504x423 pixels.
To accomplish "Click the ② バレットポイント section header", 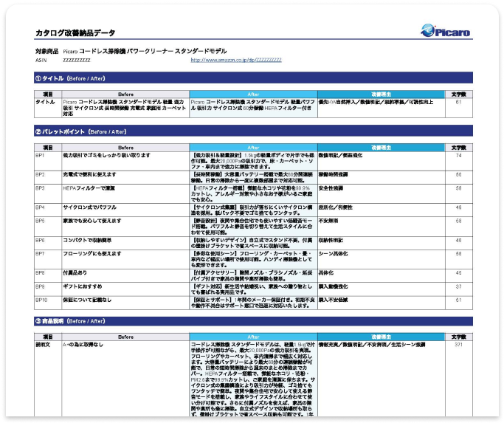I will 253,131.
